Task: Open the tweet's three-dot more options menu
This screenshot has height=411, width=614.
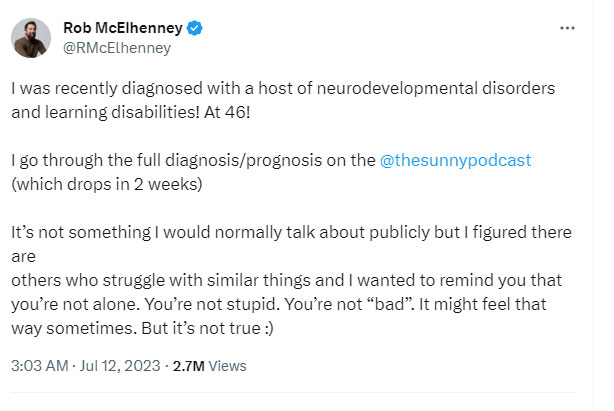Action: (x=568, y=28)
